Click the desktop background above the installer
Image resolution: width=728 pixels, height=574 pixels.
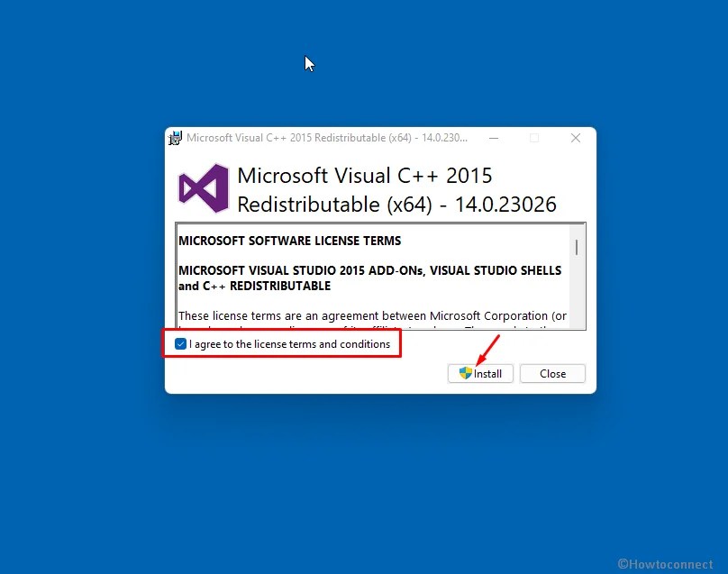tap(360, 63)
